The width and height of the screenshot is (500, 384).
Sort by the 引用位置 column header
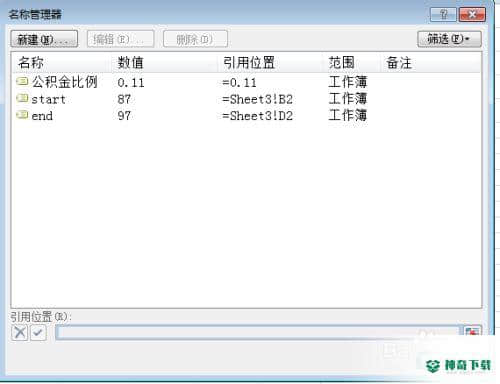click(x=270, y=62)
